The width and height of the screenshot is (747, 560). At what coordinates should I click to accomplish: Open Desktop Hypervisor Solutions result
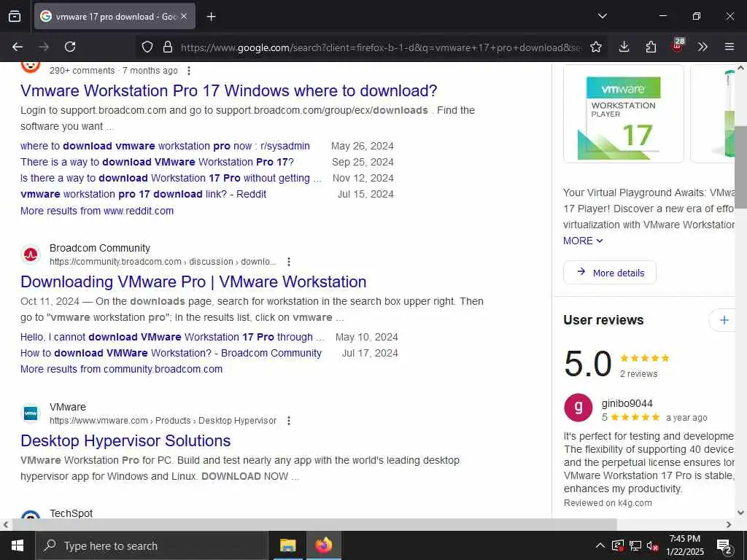[125, 440]
